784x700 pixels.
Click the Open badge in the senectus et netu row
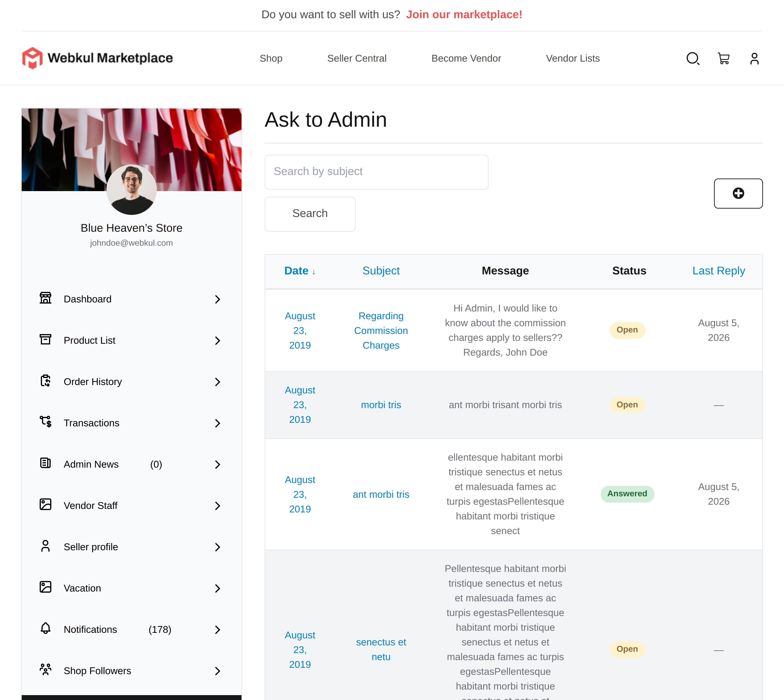point(627,649)
